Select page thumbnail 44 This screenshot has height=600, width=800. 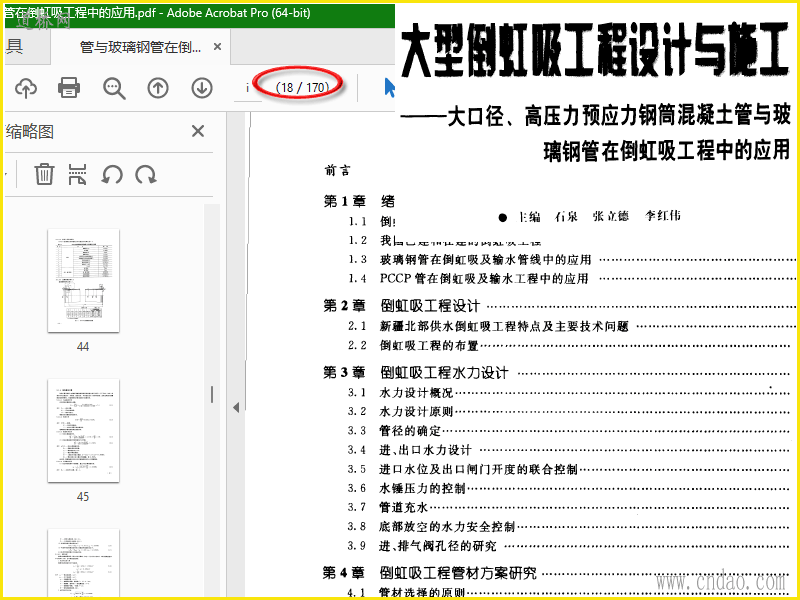click(84, 281)
